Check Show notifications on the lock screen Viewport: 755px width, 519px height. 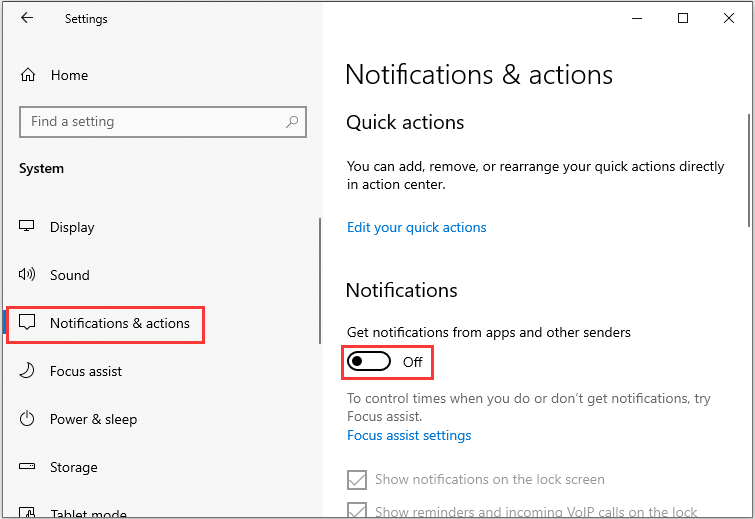pos(357,480)
